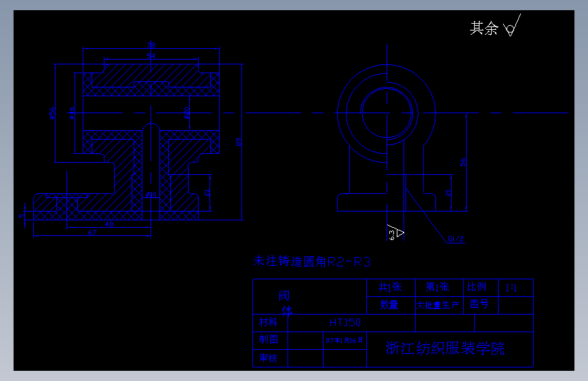Select the school name 浙江纺织服装学院
The height and width of the screenshot is (381, 588).
pyautogui.click(x=445, y=348)
